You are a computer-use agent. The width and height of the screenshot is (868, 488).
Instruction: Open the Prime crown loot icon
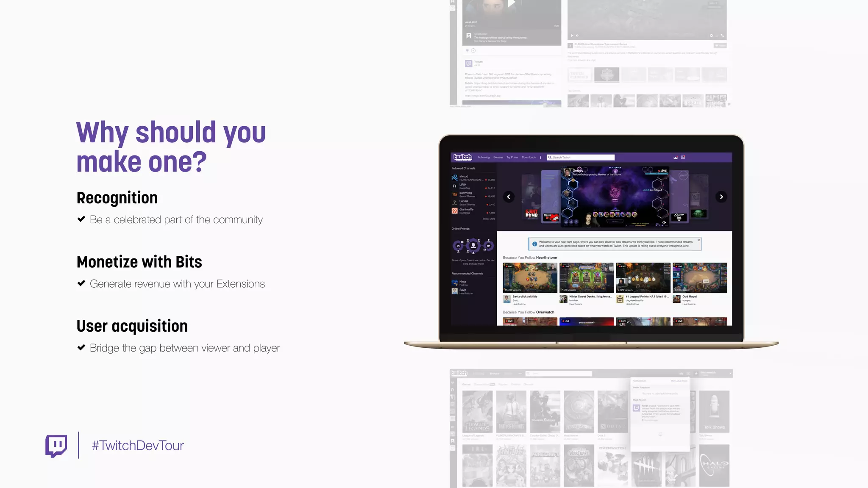[x=676, y=157]
